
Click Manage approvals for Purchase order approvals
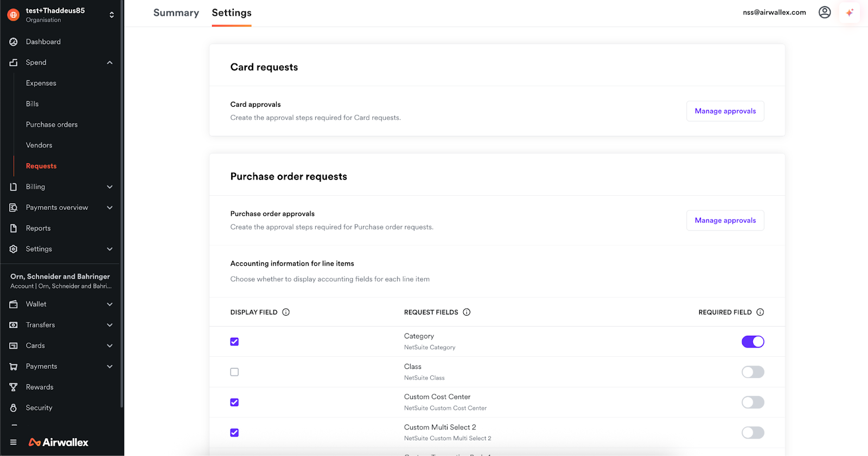point(725,221)
